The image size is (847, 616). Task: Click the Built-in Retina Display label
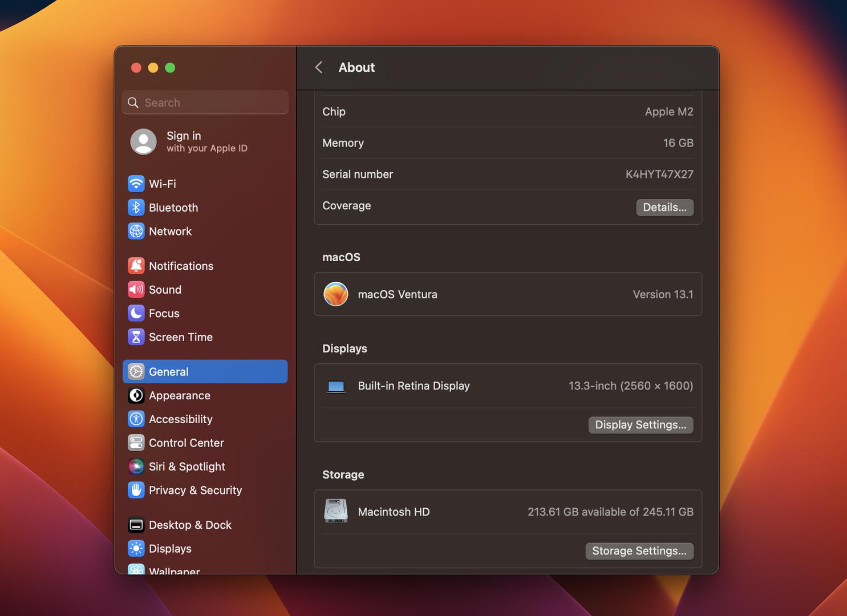point(414,386)
